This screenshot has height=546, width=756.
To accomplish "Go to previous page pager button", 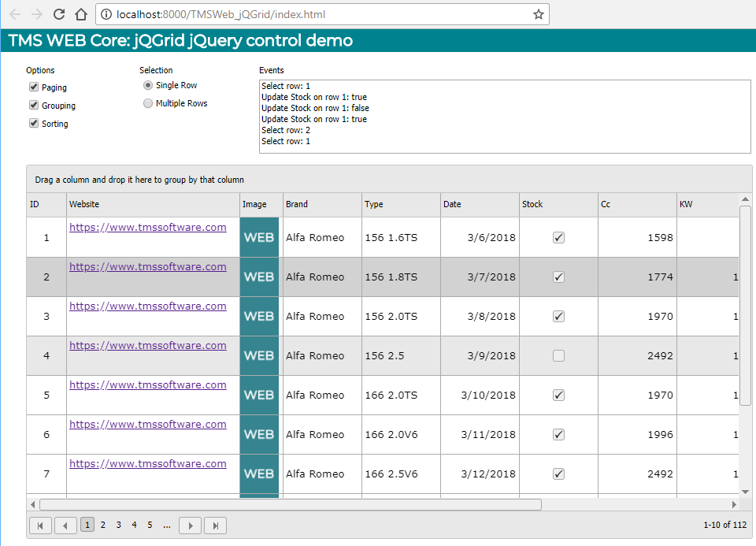I will (65, 526).
